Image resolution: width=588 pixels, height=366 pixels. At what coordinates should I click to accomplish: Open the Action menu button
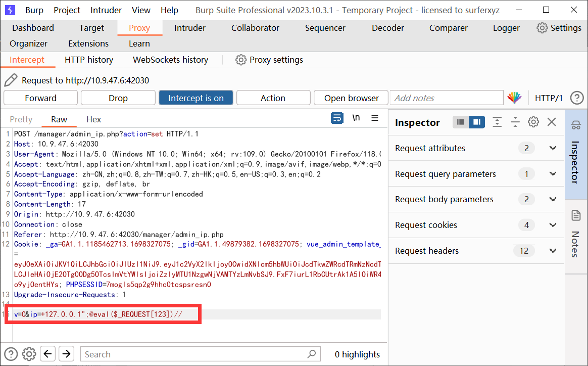click(x=273, y=98)
